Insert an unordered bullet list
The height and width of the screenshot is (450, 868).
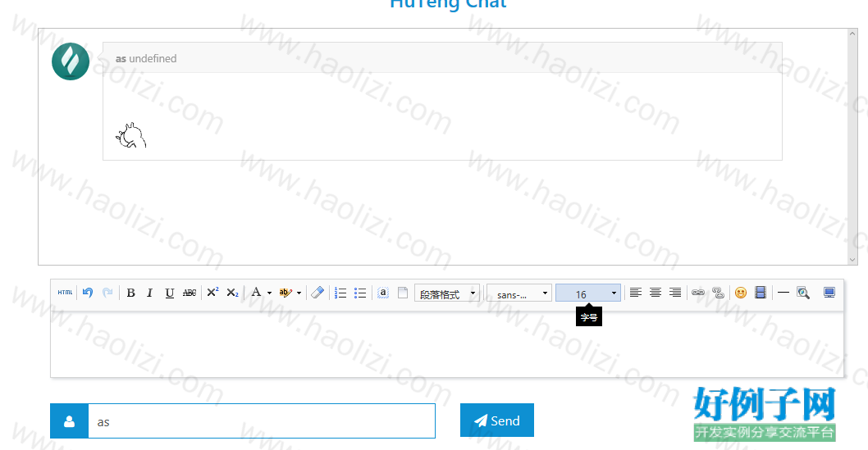(x=360, y=293)
